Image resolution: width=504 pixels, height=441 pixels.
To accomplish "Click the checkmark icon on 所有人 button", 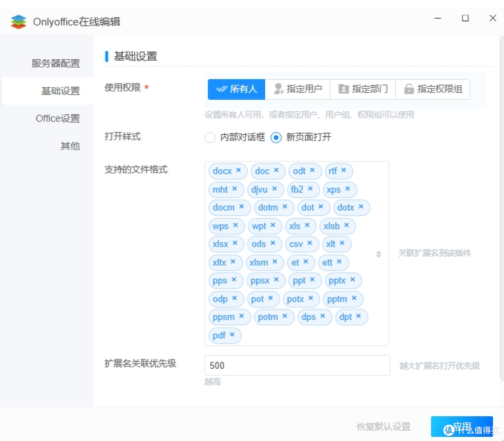I will [x=222, y=89].
